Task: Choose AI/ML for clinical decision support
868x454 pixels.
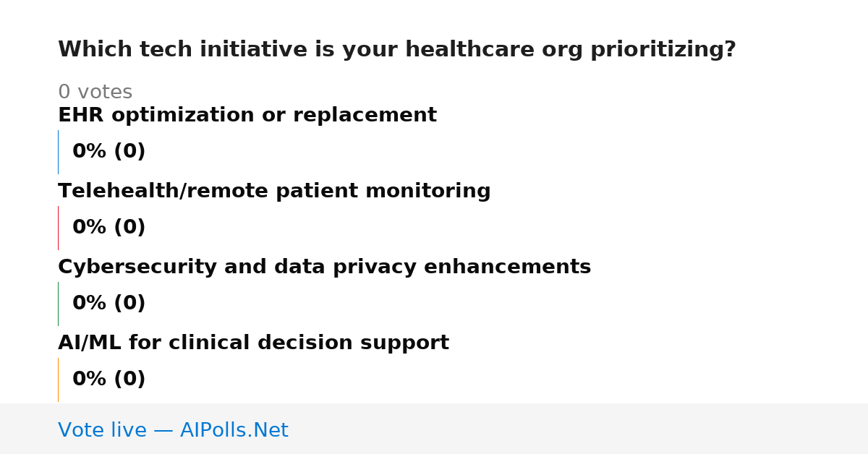Action: pyautogui.click(x=253, y=343)
